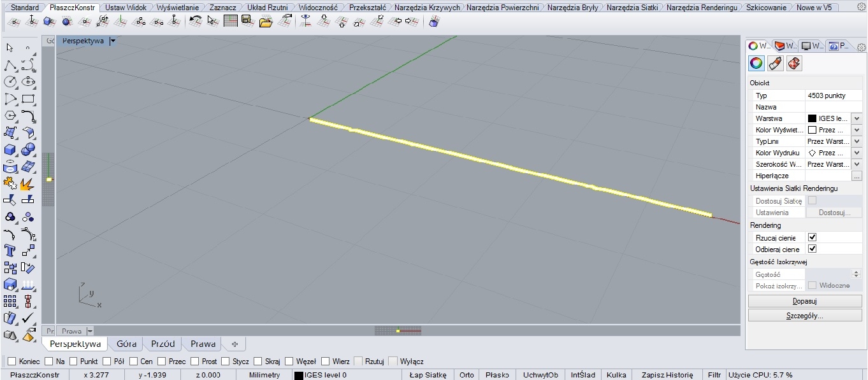Select the Text object tool
The height and width of the screenshot is (380, 868).
click(10, 250)
